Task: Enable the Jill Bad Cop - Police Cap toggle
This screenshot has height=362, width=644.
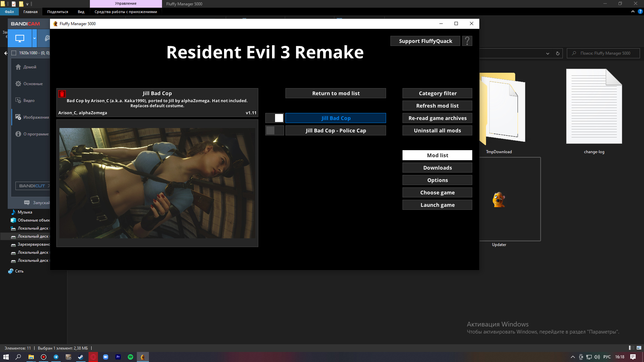Action: click(x=275, y=130)
